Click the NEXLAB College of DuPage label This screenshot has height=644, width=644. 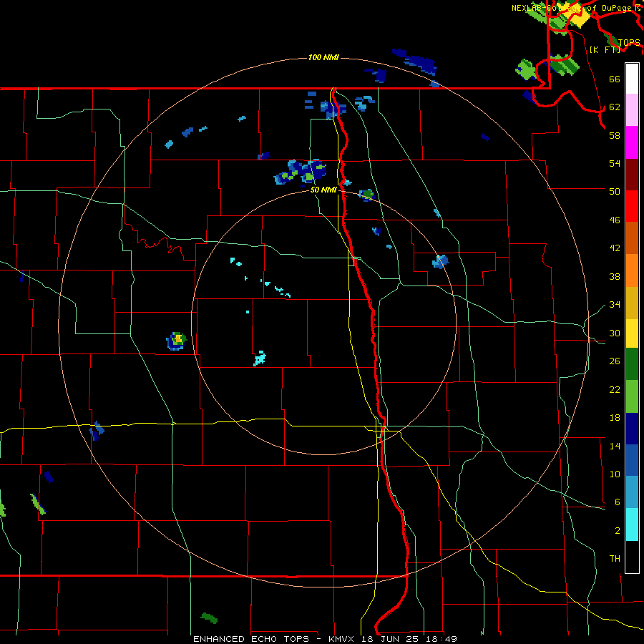[576, 8]
